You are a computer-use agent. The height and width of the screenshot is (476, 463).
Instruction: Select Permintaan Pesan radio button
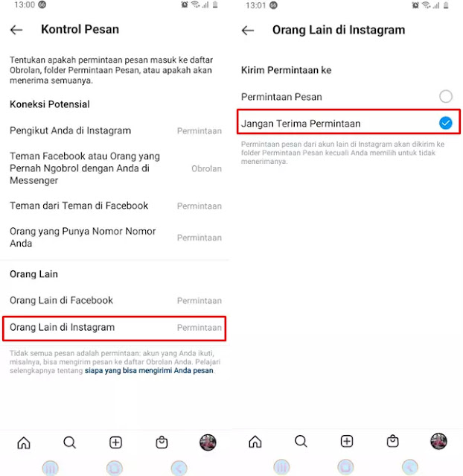[446, 97]
